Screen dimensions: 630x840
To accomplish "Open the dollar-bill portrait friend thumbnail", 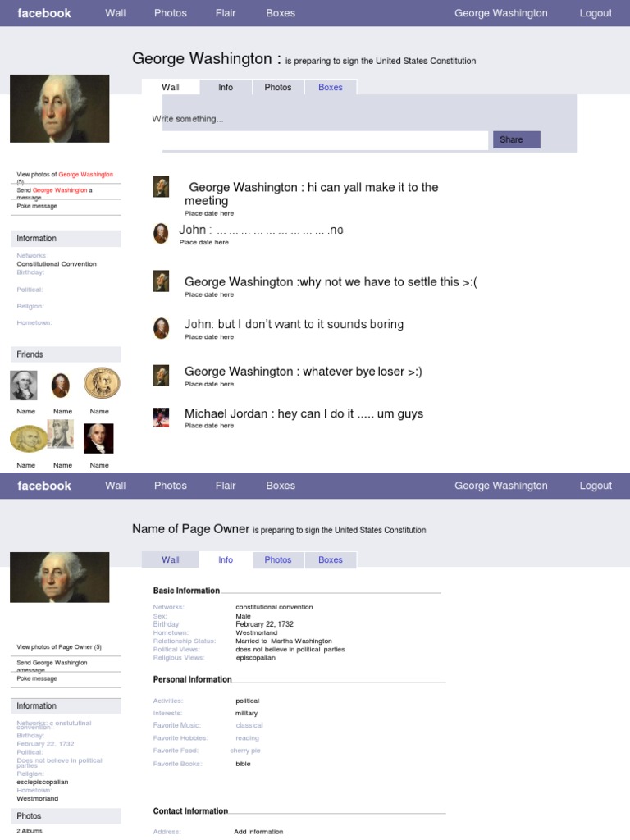I will click(x=61, y=434).
